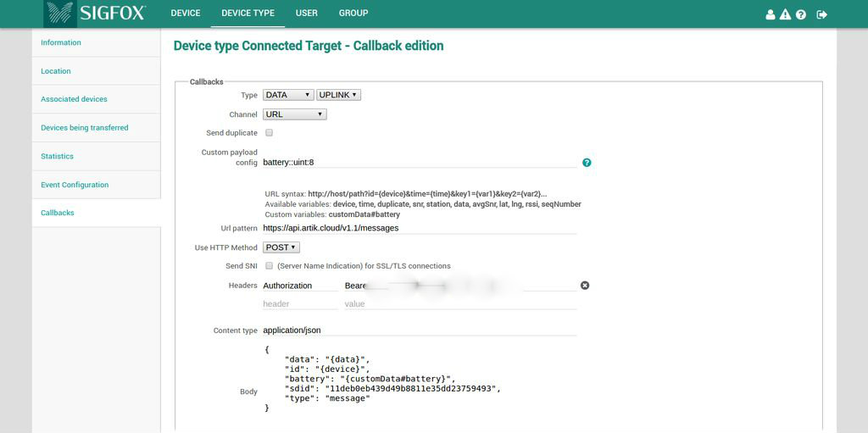The height and width of the screenshot is (433, 868).
Task: Enable the Send SNI checkbox
Action: coord(269,266)
